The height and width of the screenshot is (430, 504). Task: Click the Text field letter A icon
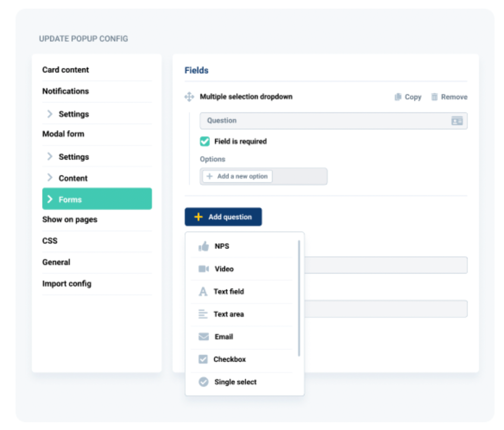click(203, 292)
